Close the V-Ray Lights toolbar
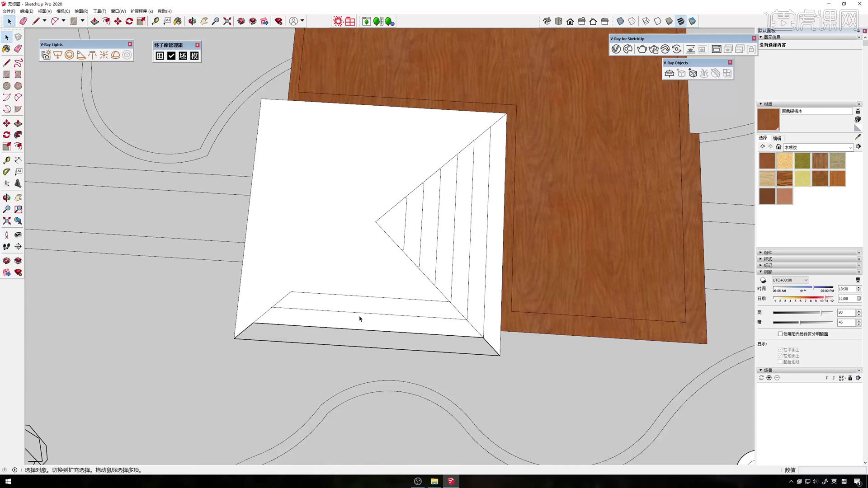Viewport: 868px width, 488px height. click(x=130, y=44)
